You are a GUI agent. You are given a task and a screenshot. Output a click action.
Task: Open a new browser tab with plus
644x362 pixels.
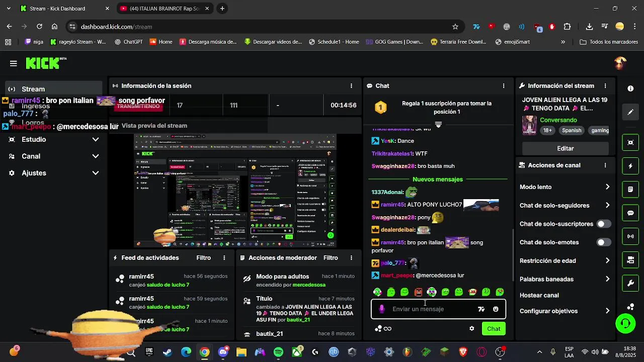(x=222, y=9)
